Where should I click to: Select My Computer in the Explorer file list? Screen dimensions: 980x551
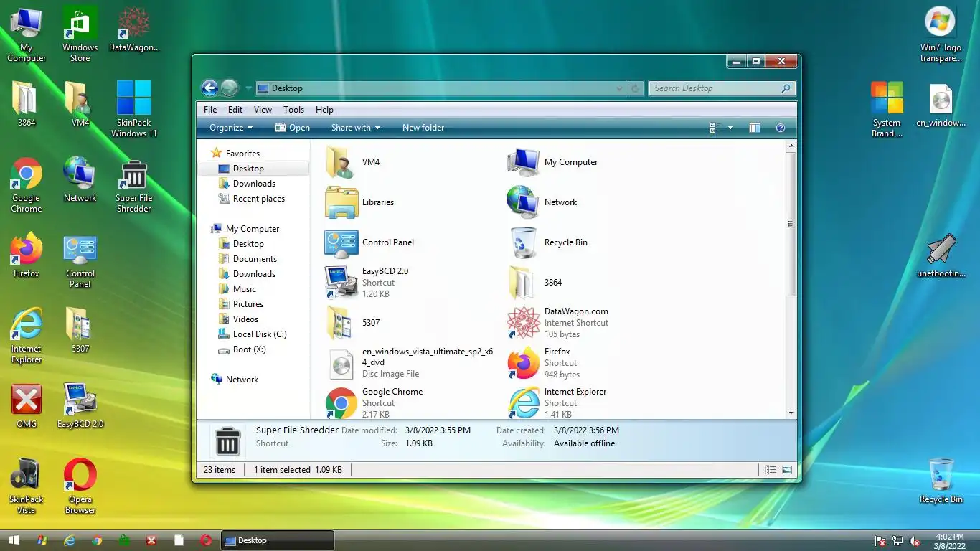(x=553, y=162)
